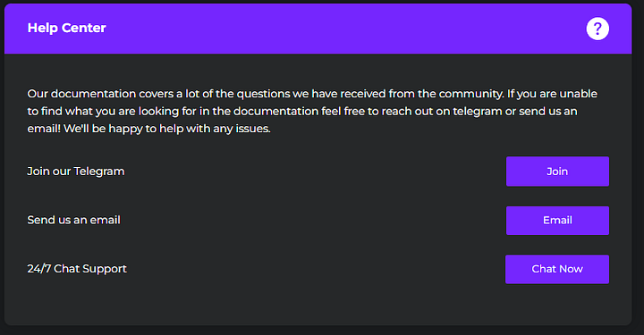
Task: Click "We'll be happy to help" text
Action: coord(123,129)
